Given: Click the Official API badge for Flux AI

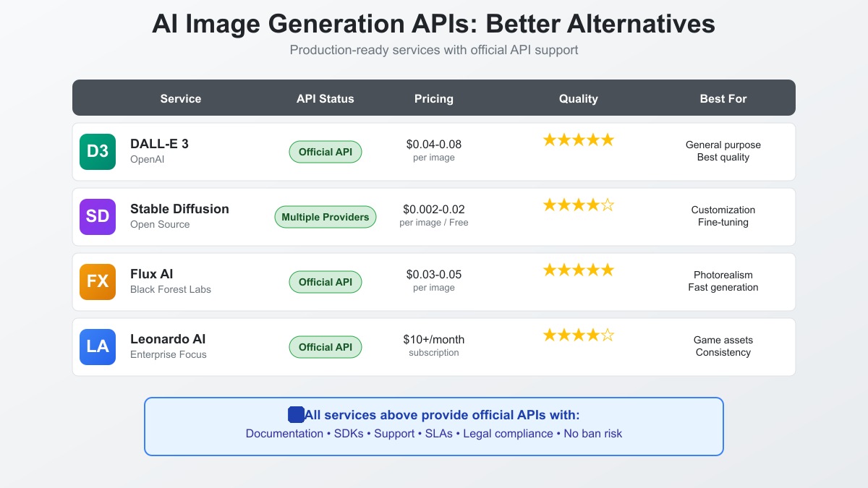Looking at the screenshot, I should click(x=325, y=282).
